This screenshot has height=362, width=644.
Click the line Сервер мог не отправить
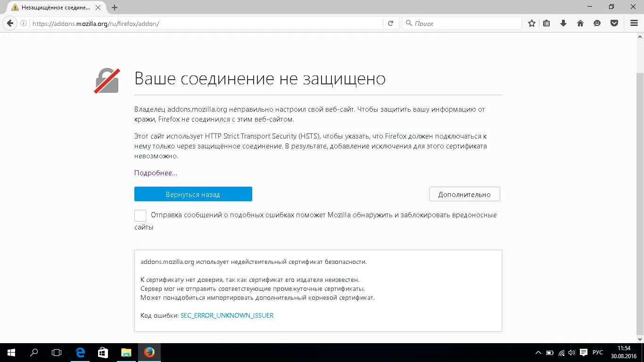click(253, 288)
